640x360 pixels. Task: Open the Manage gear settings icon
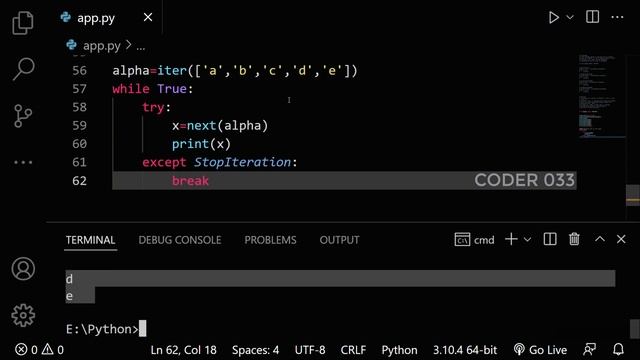pos(23,315)
